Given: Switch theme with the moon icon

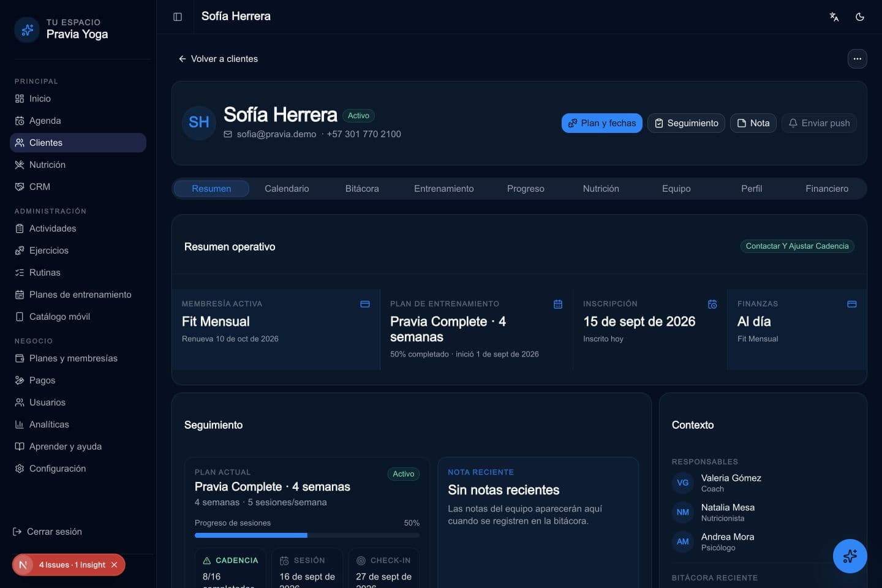Looking at the screenshot, I should coord(860,17).
